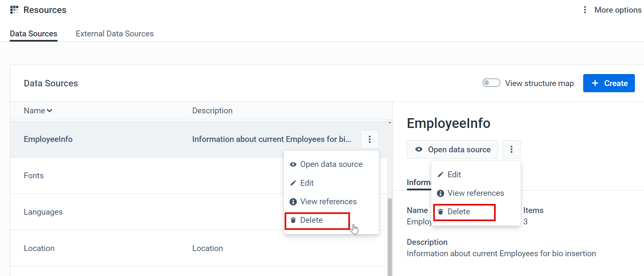
Task: Select the Data Sources tab
Action: point(34,34)
